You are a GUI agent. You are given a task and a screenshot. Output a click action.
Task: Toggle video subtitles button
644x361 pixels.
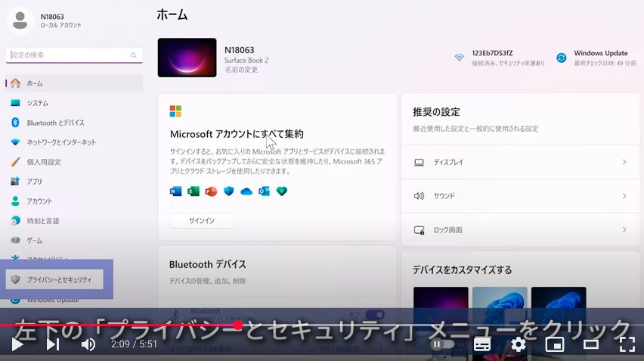(482, 344)
